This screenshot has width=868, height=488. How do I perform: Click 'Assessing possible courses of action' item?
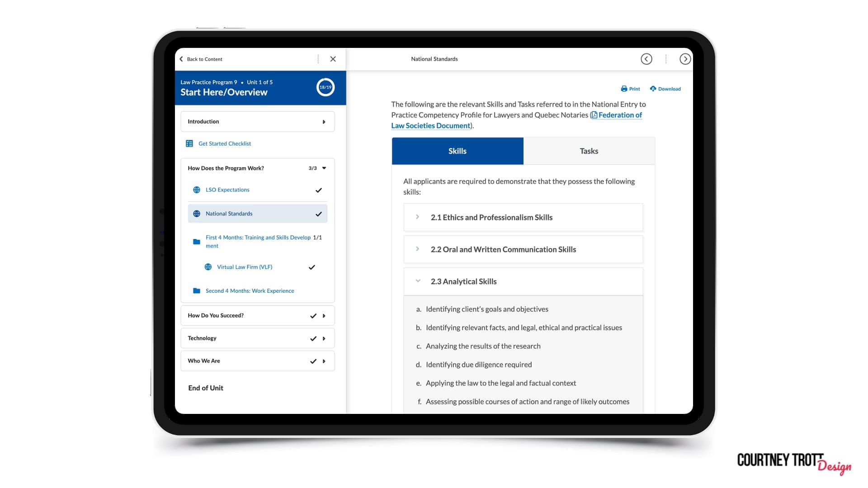click(528, 402)
